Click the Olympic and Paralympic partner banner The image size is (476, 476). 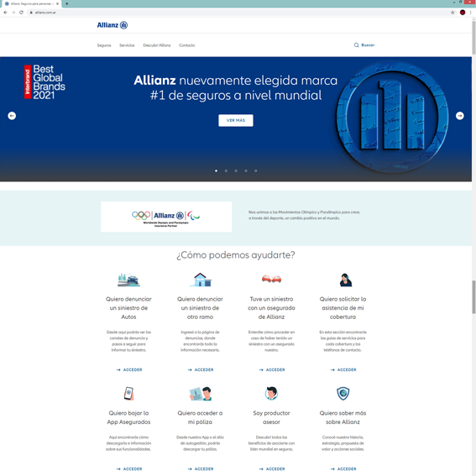tap(166, 217)
